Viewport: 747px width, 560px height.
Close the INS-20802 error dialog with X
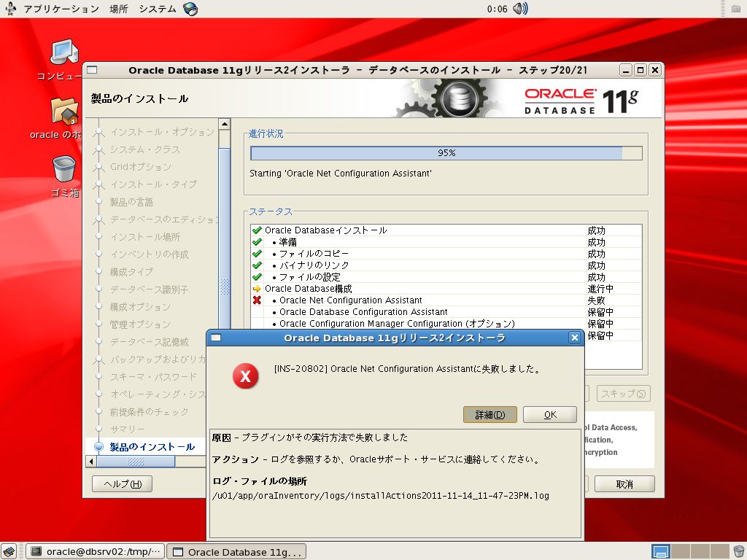point(575,338)
